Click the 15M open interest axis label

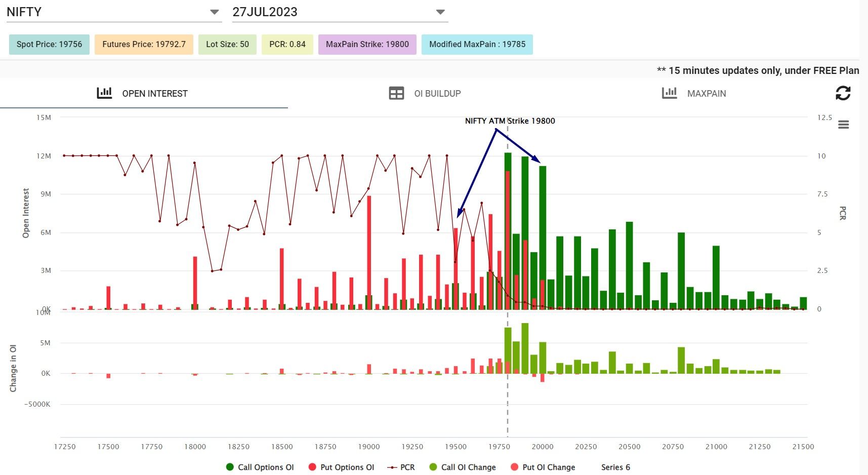pyautogui.click(x=44, y=117)
